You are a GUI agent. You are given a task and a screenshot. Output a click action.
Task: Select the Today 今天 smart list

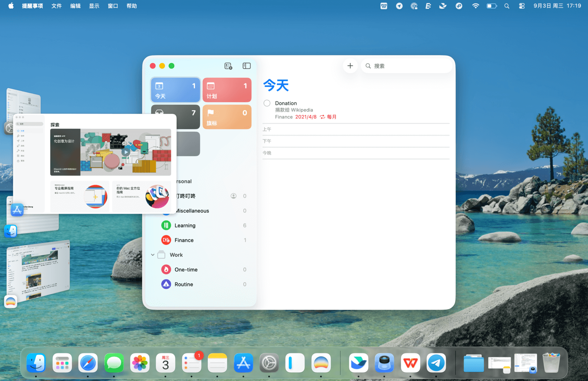(x=175, y=90)
